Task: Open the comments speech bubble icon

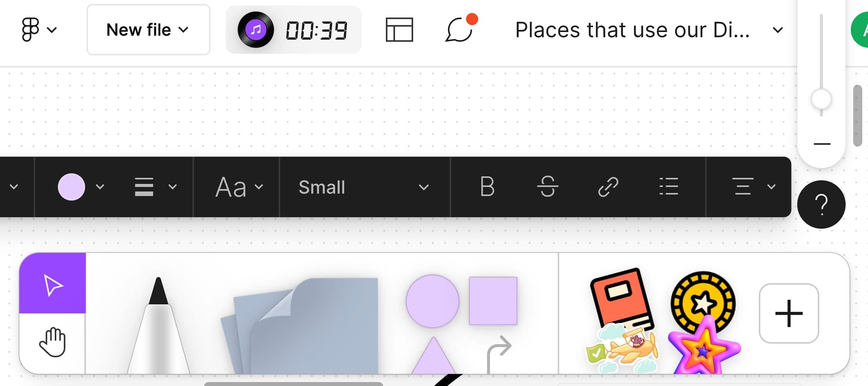Action: pos(460,29)
